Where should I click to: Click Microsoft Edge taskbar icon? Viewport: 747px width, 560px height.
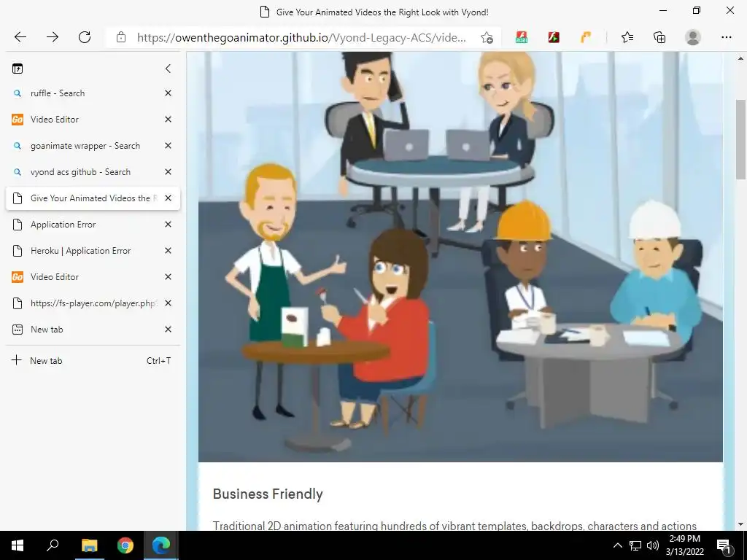tap(161, 545)
